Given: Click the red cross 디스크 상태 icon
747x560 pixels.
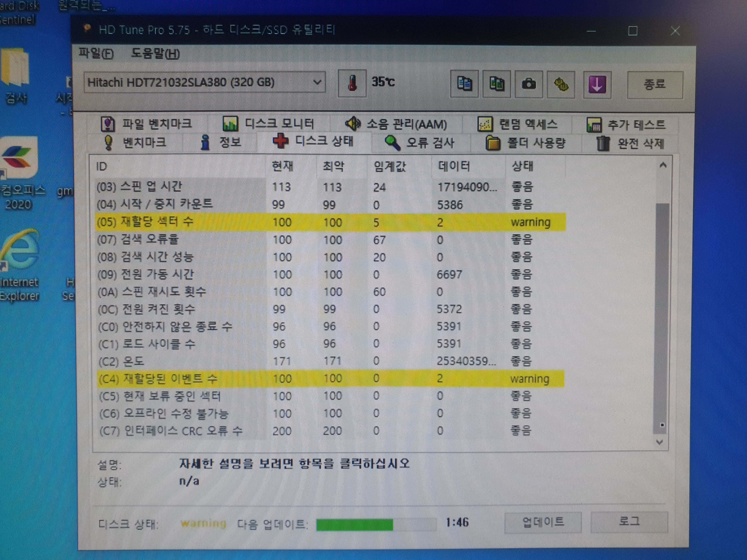Looking at the screenshot, I should (281, 141).
